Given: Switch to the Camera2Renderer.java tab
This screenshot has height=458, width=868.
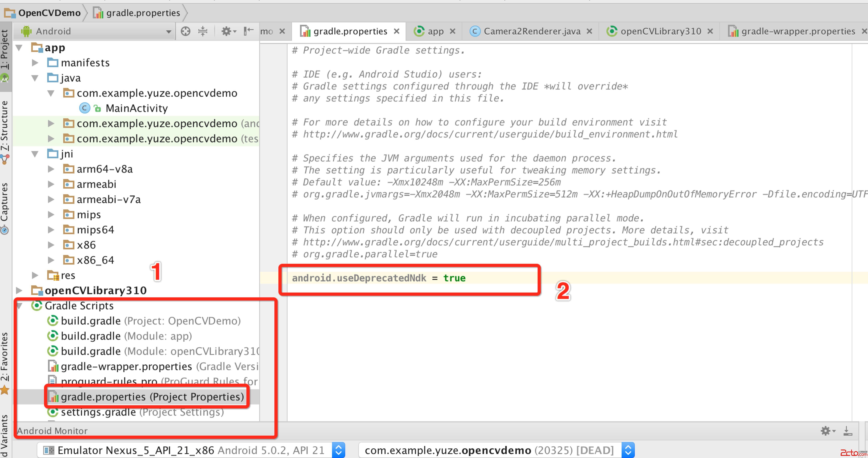Looking at the screenshot, I should point(531,31).
